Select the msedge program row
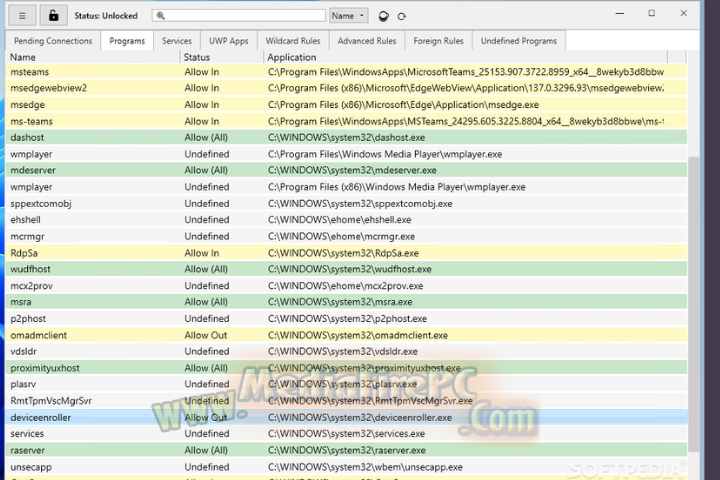720x480 pixels. pos(347,105)
